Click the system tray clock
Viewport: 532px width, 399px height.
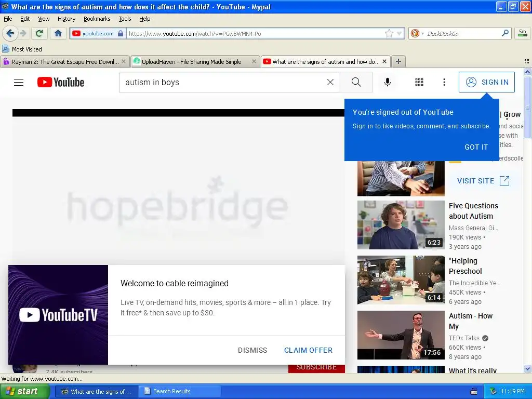coord(513,391)
